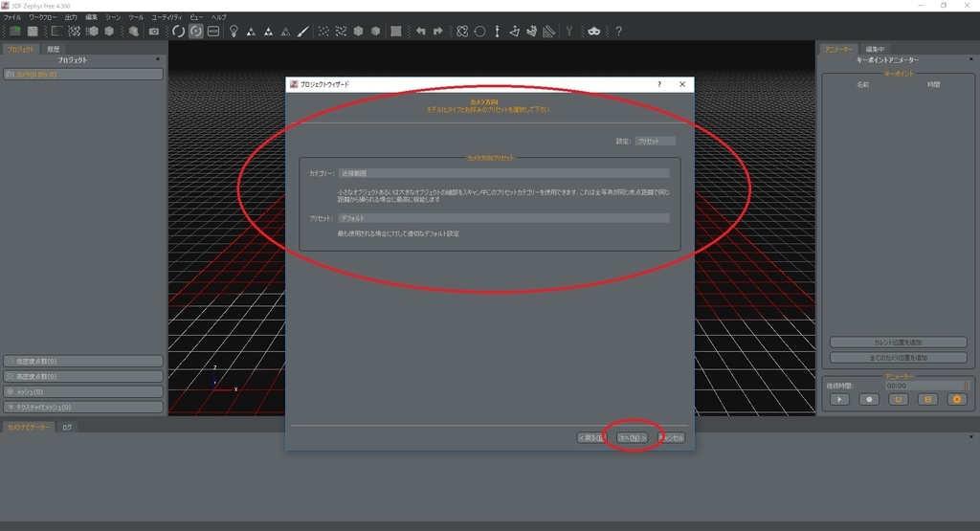Show sparse point cloud scattered-dots icon

tap(323, 32)
